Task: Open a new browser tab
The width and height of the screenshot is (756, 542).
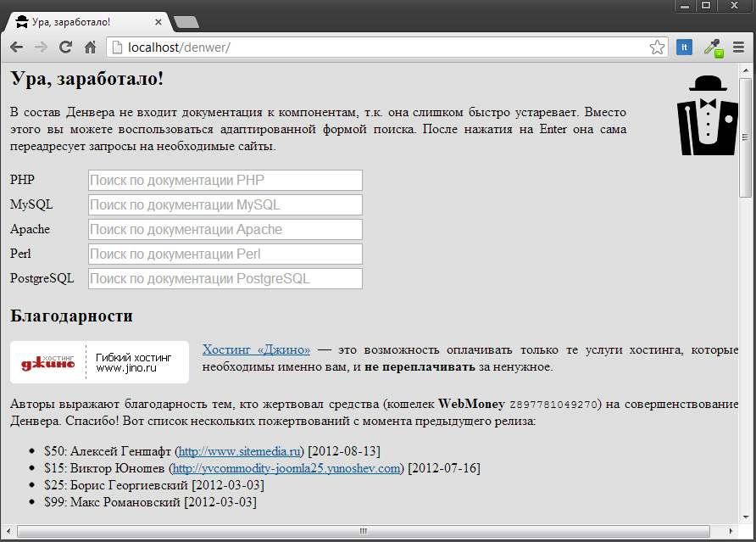Action: click(x=186, y=22)
